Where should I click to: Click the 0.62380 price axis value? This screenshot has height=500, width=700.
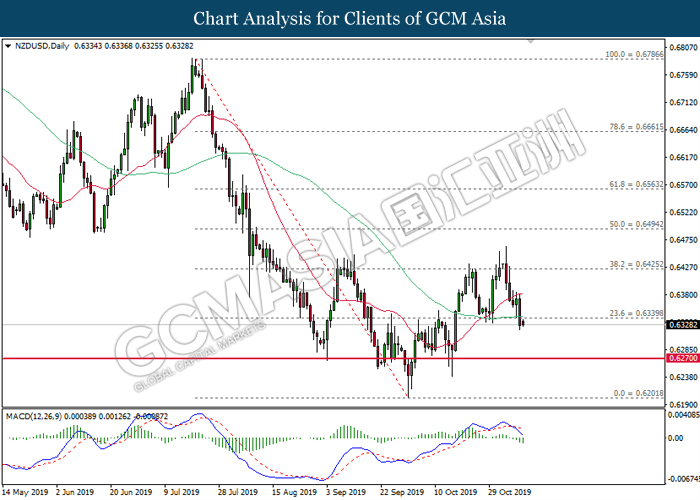[683, 377]
